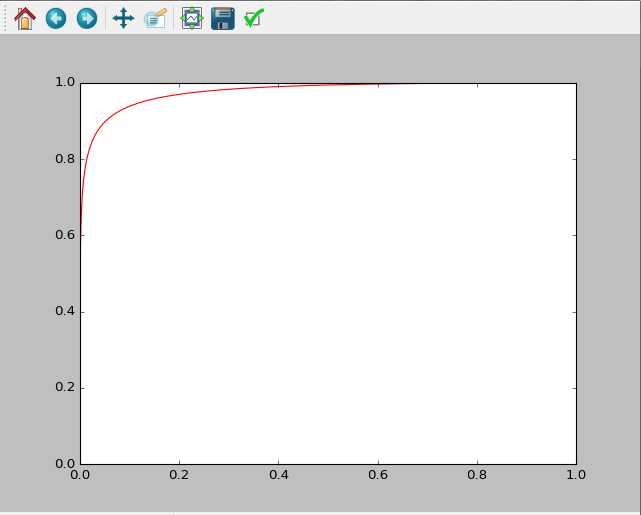
Task: Click y-axis tick label 1.0
Action: (x=65, y=82)
